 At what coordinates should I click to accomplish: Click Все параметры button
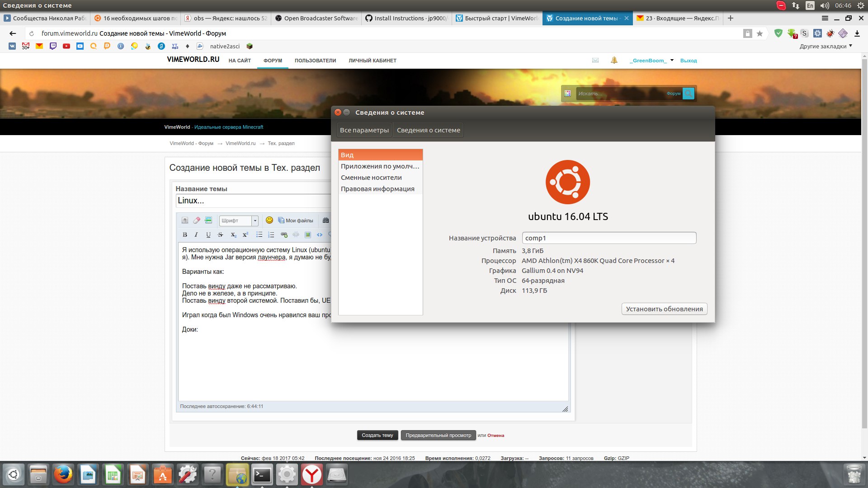tap(364, 130)
